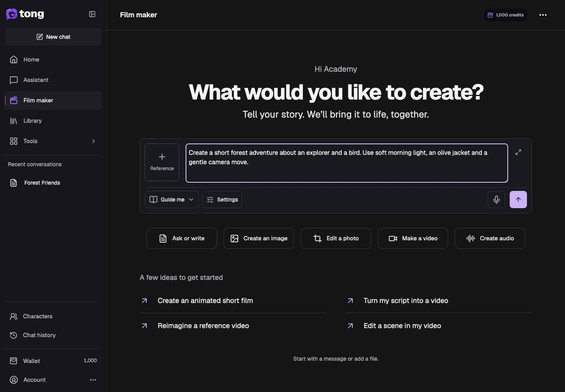Click inside the story prompt text box
The height and width of the screenshot is (392, 565).
347,163
